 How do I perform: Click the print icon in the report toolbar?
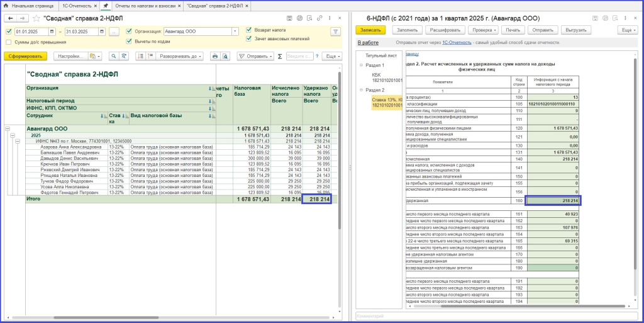[x=215, y=56]
